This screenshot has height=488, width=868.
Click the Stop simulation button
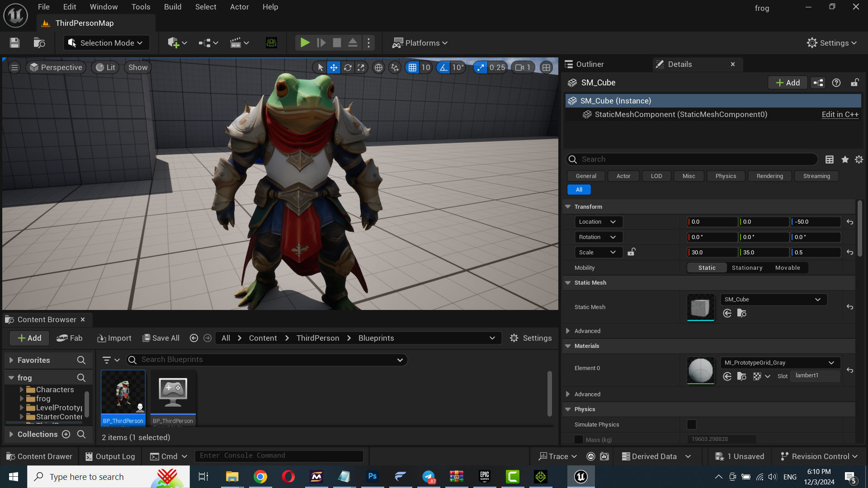tap(337, 43)
